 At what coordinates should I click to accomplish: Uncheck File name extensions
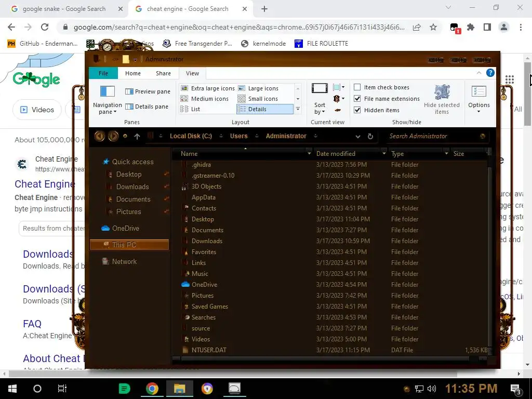pyautogui.click(x=387, y=99)
